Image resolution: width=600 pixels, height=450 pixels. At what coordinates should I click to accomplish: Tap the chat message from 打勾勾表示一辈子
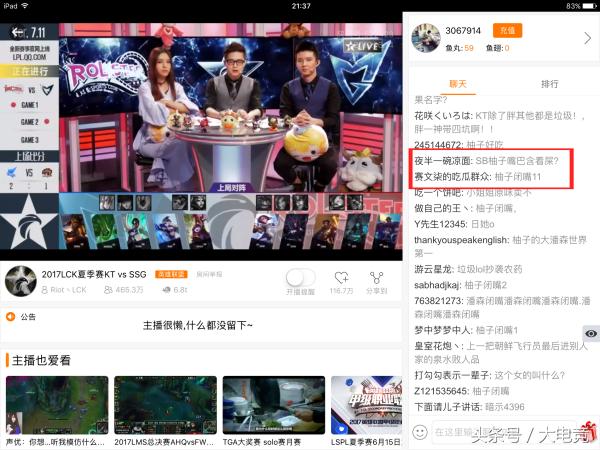tap(489, 375)
